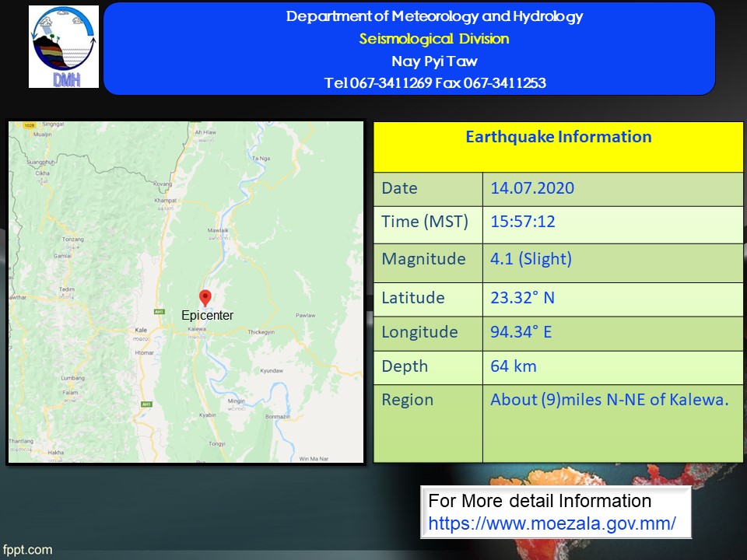The width and height of the screenshot is (747, 560).
Task: Click the 'Ta Nga' label on map
Action: click(x=261, y=159)
